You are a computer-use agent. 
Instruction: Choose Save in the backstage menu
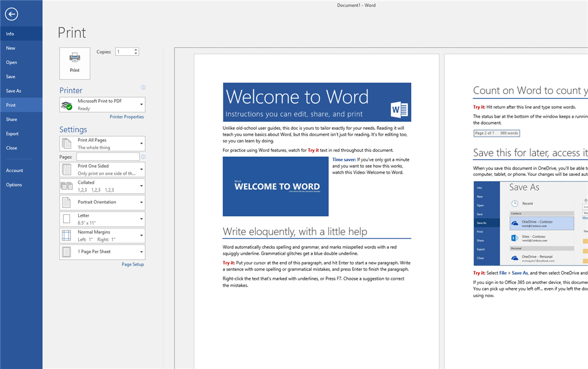[21, 76]
